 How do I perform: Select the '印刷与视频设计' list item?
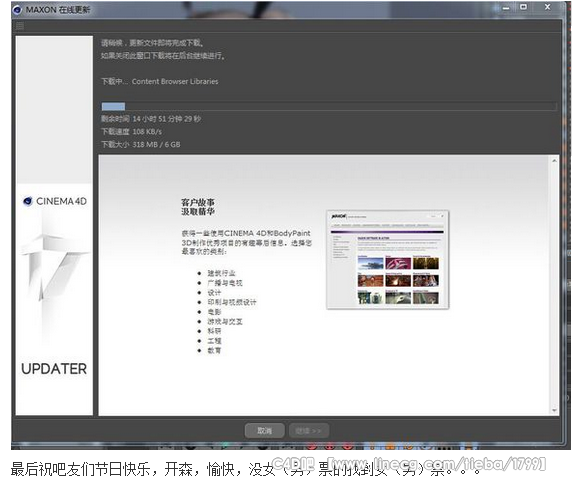pyautogui.click(x=232, y=302)
